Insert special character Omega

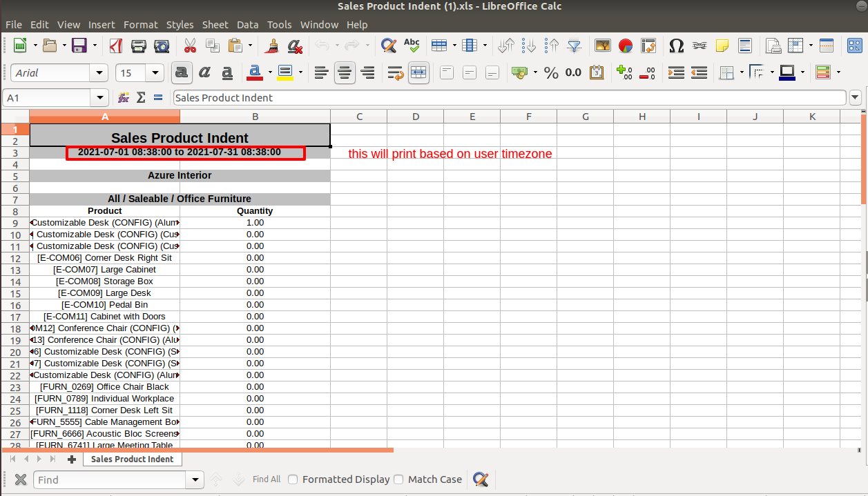pos(677,46)
